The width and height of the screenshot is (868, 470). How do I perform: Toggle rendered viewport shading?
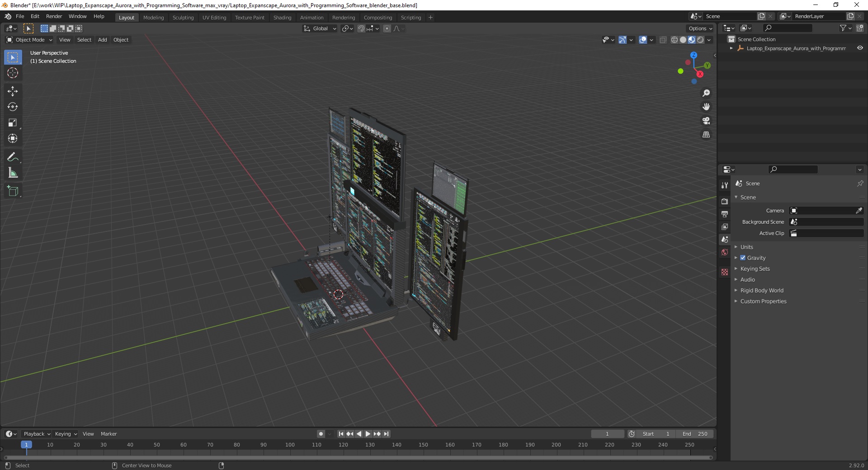pyautogui.click(x=700, y=40)
